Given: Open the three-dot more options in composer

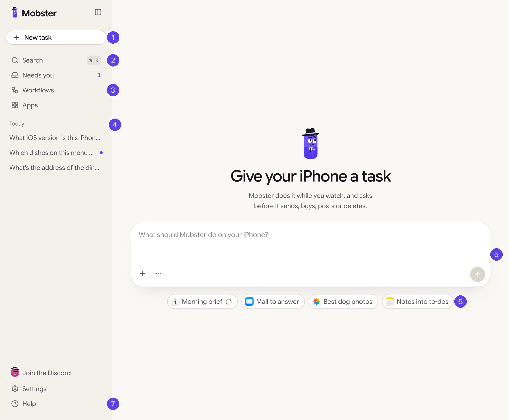Looking at the screenshot, I should [x=158, y=273].
